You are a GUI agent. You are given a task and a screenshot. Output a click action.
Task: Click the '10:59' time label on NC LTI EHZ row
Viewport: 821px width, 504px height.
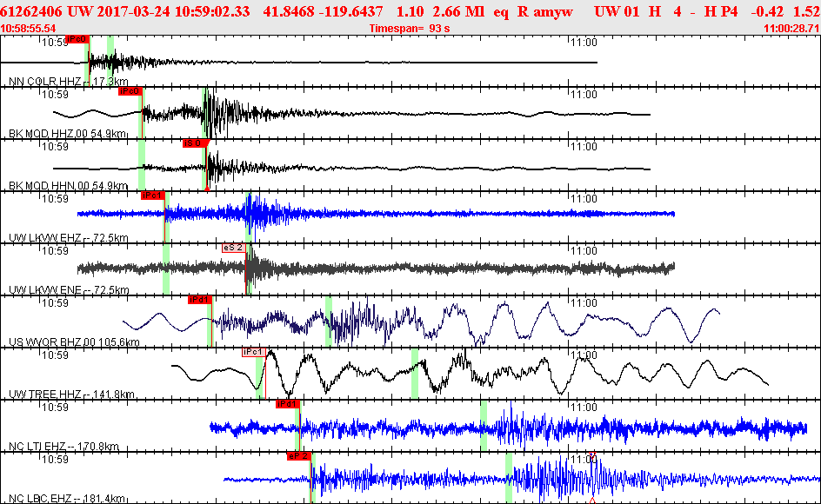(55, 408)
